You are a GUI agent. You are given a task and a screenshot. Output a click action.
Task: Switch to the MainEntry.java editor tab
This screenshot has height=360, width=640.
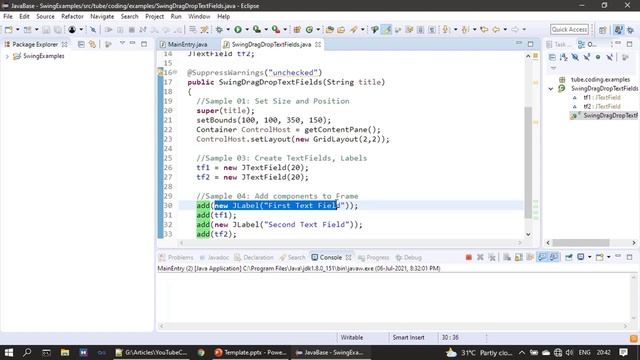[187, 44]
